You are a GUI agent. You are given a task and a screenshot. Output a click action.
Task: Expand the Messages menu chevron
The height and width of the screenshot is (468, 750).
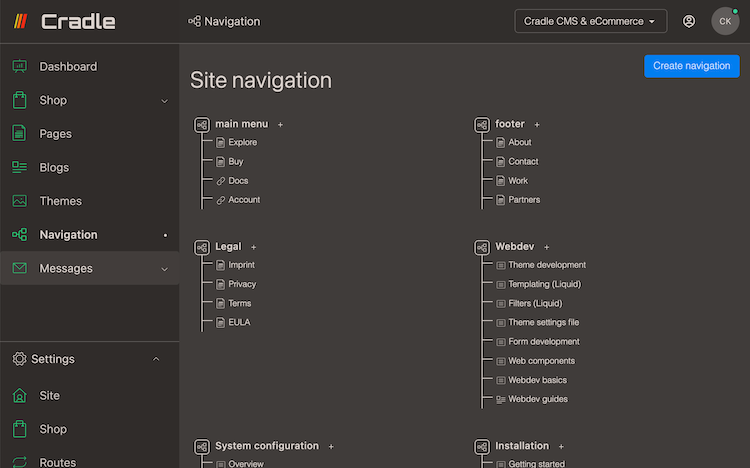coord(165,269)
